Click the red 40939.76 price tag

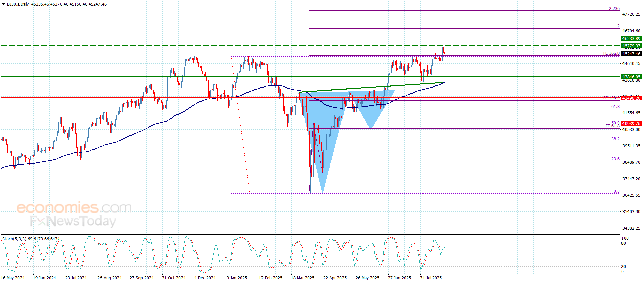pos(631,124)
